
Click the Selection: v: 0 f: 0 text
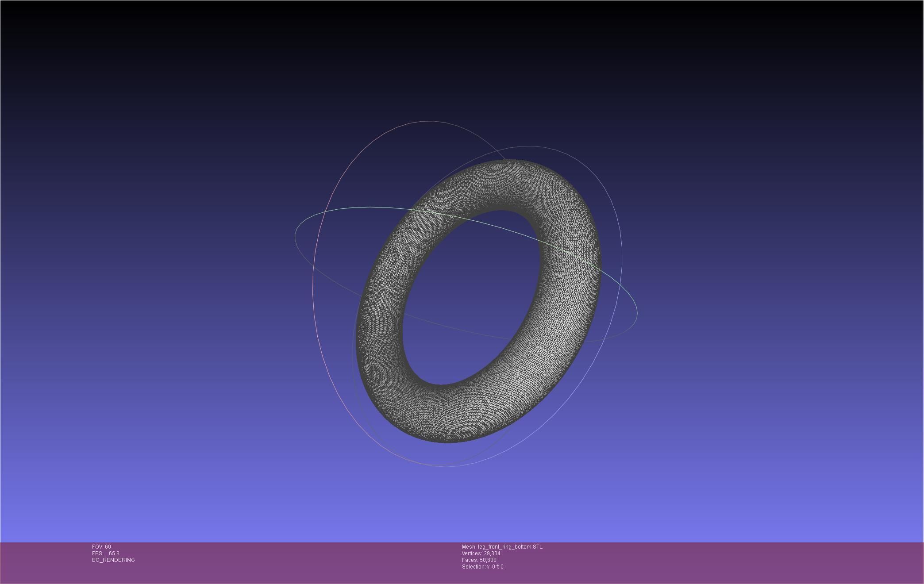482,567
